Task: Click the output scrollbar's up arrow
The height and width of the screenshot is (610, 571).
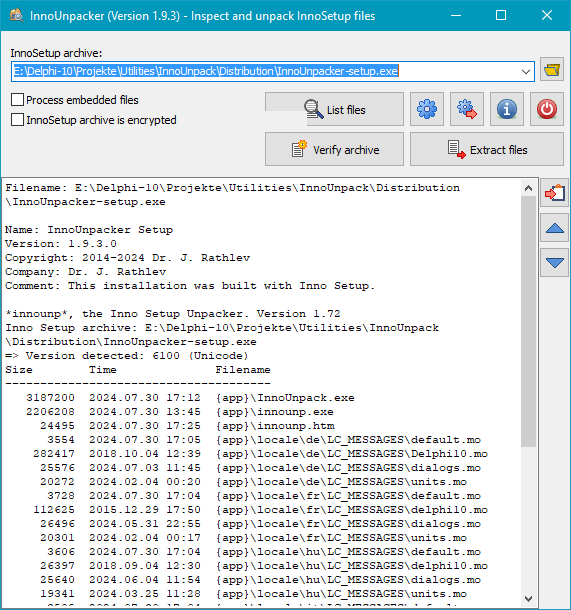Action: point(528,188)
